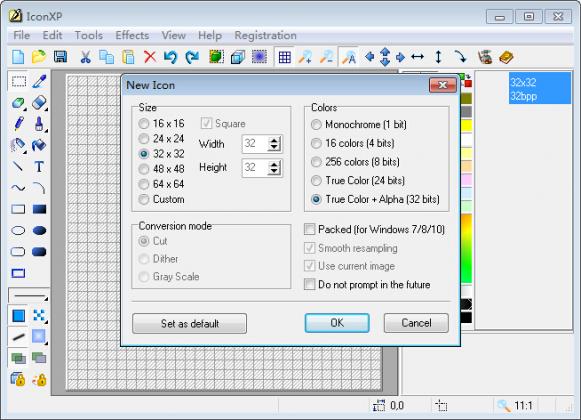Viewport: 581px width, 420px height.
Task: Pick the black color swatch in palette
Action: 467,317
